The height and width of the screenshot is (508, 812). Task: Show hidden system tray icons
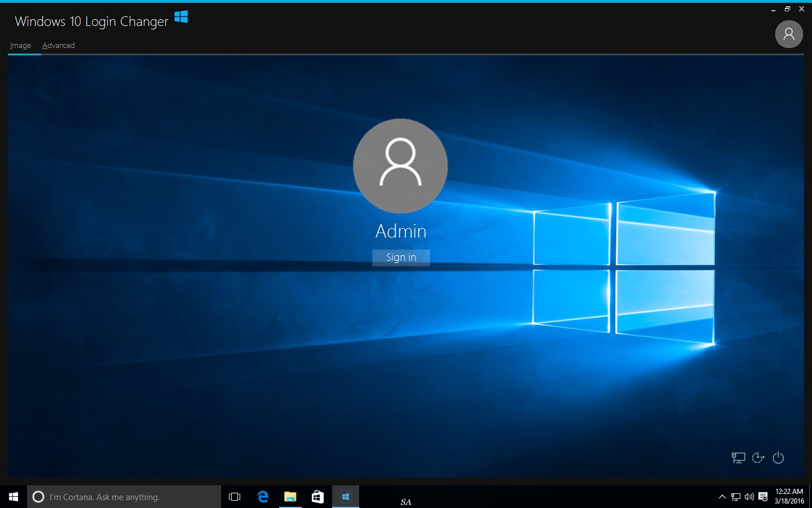(722, 497)
